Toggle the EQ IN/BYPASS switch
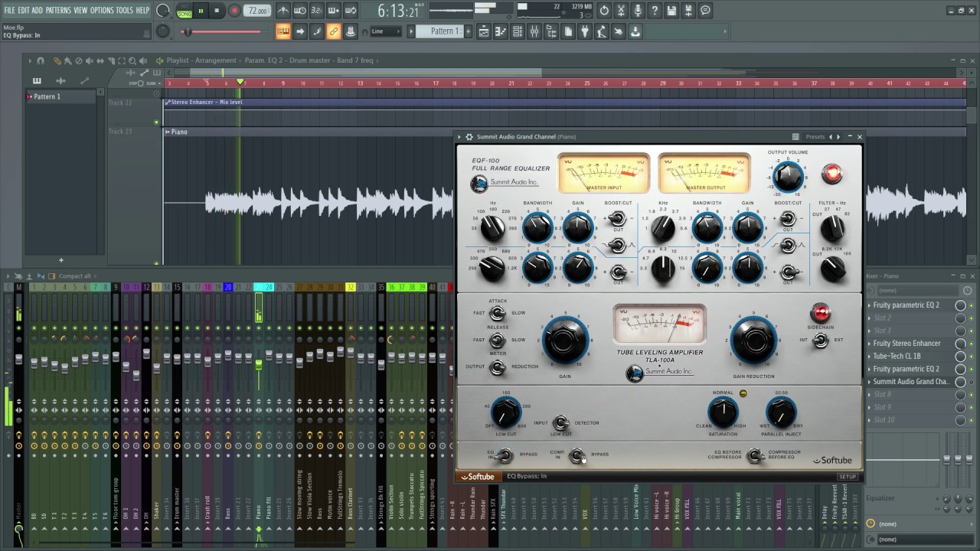 click(x=504, y=456)
